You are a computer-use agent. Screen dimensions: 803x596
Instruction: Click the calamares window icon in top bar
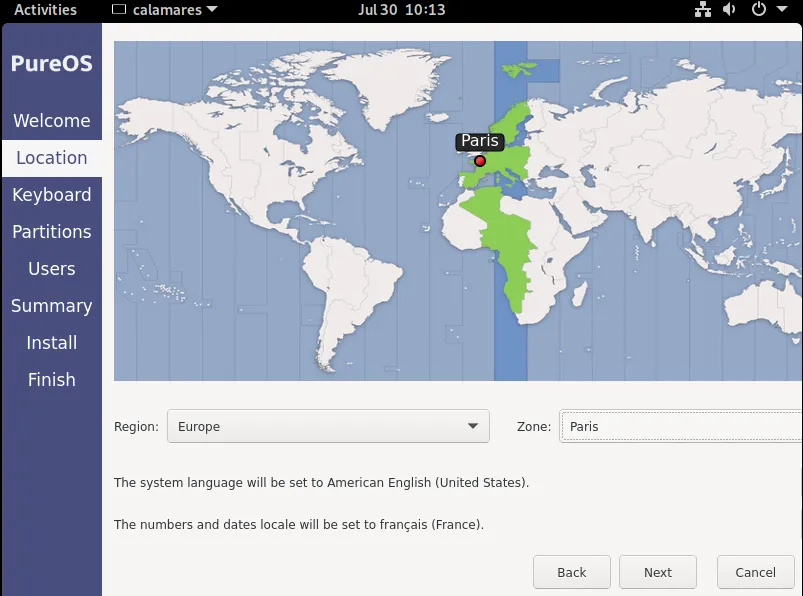(119, 10)
